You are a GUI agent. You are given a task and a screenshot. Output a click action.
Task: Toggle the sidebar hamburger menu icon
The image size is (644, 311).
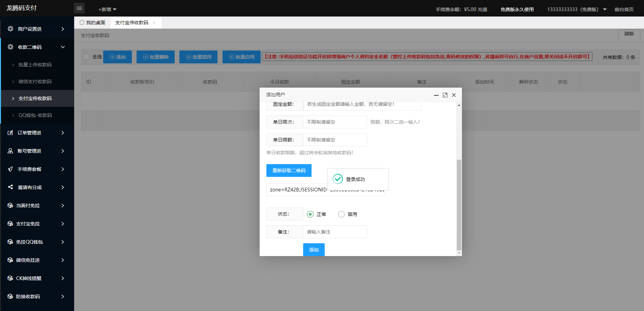[79, 8]
